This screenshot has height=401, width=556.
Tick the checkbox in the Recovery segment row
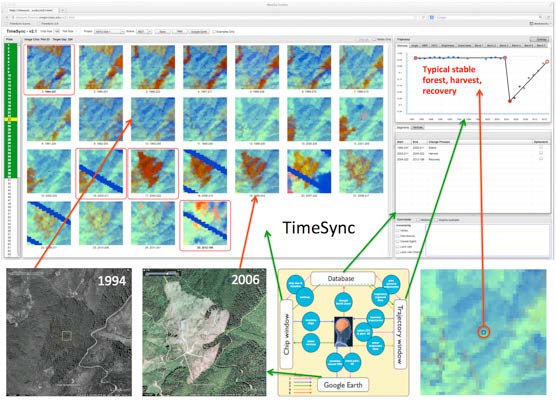541,159
